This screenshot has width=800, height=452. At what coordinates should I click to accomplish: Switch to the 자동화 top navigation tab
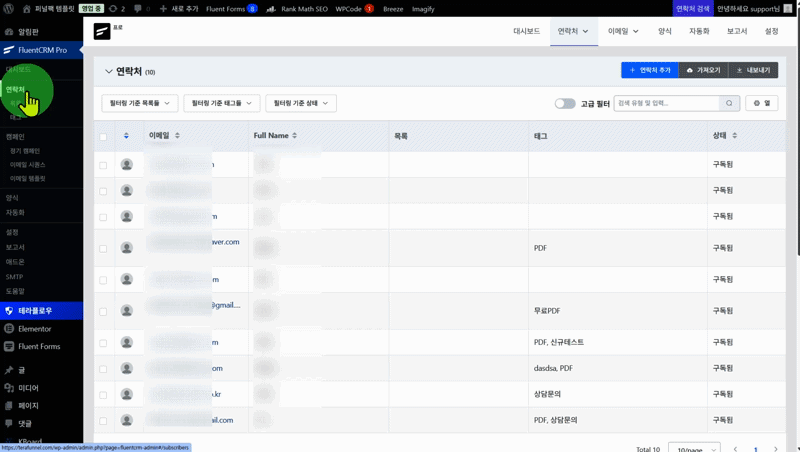(x=698, y=32)
